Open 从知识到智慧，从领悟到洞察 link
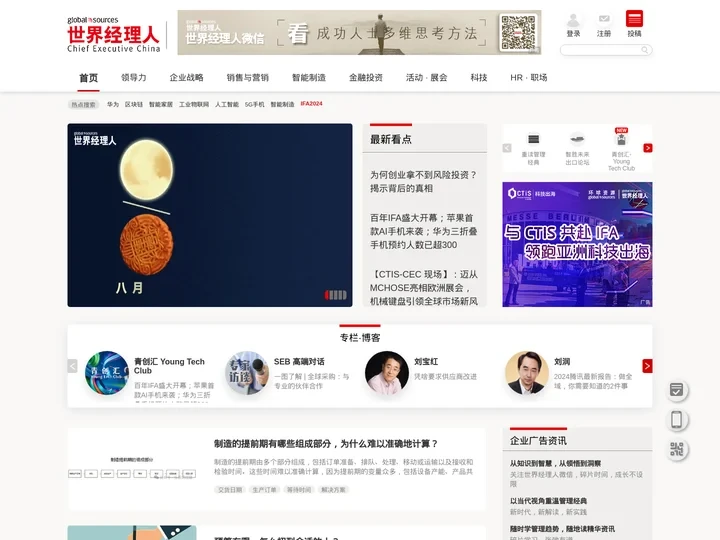This screenshot has height=540, width=720. tap(555, 463)
